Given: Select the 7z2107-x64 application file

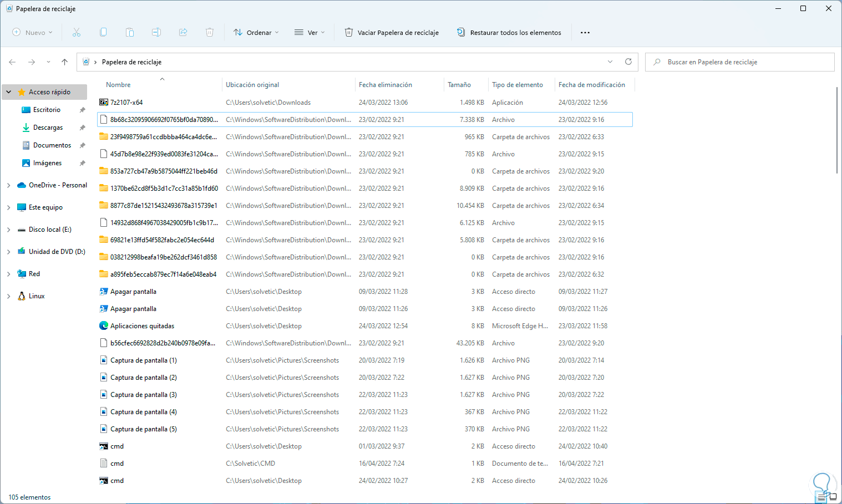Looking at the screenshot, I should (126, 103).
